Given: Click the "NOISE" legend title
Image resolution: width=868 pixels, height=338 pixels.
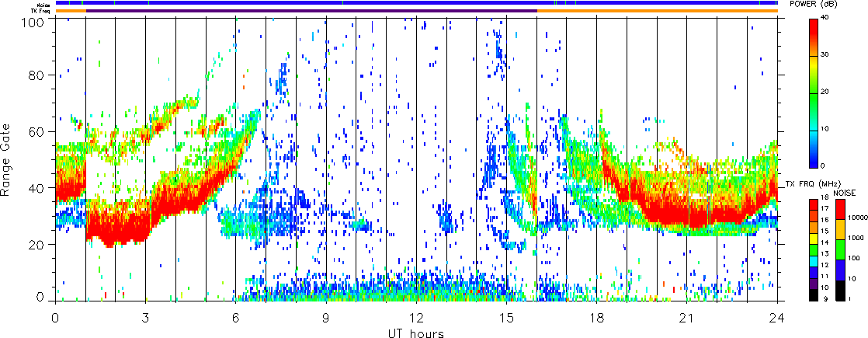Looking at the screenshot, I should [x=844, y=192].
